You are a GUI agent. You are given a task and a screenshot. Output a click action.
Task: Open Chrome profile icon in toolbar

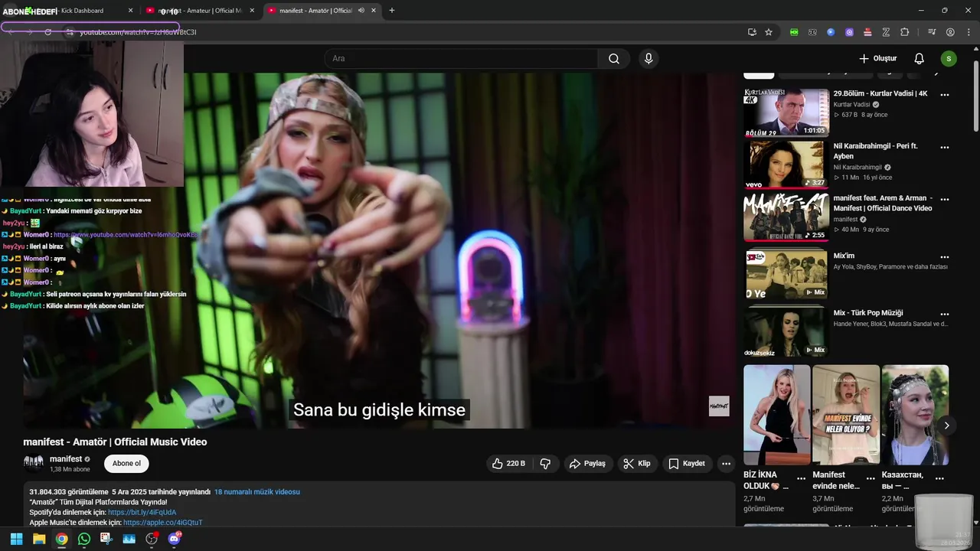[x=950, y=32]
